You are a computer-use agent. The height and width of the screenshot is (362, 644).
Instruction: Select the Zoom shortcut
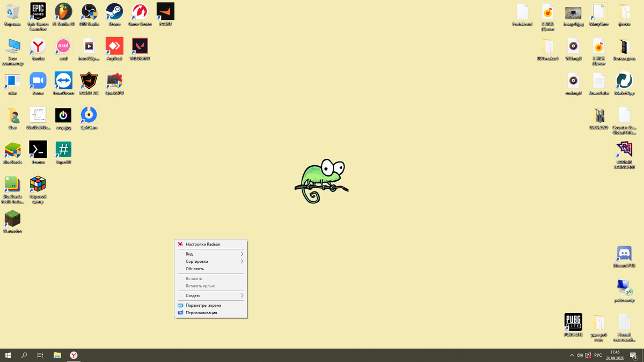[38, 84]
